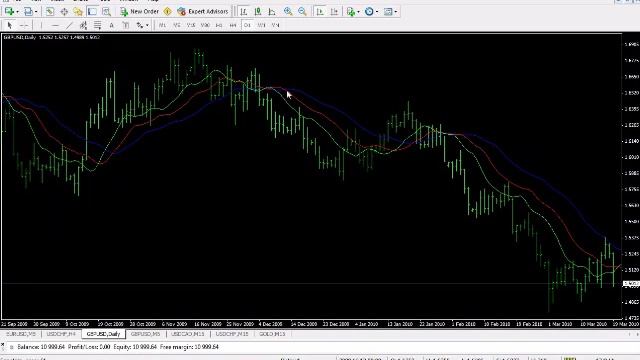Open the GOLD,M15 chart tab

click(x=272, y=334)
